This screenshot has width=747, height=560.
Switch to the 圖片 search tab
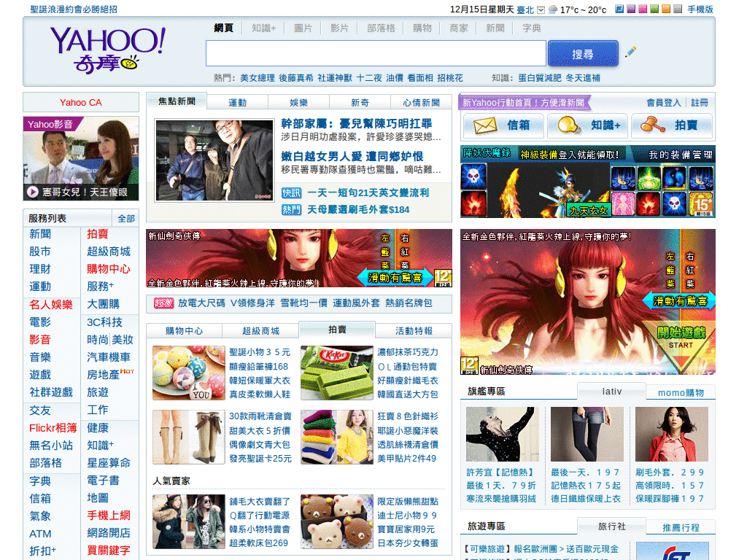pos(303,28)
